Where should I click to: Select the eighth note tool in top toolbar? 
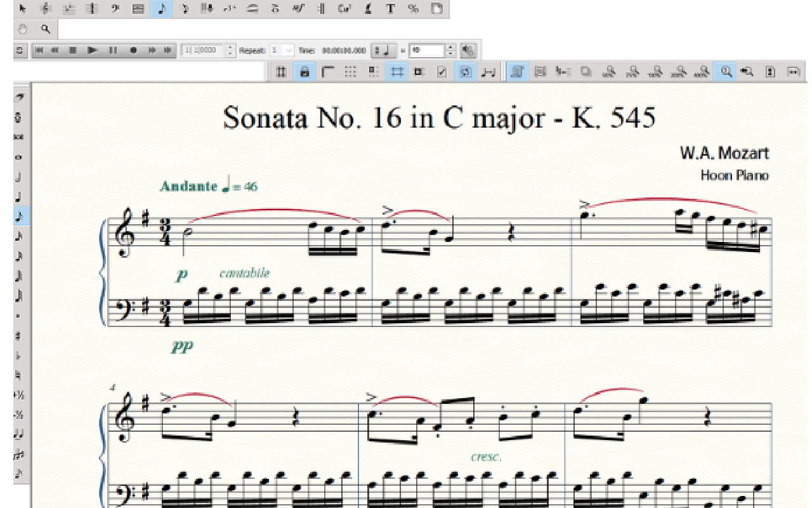[161, 8]
